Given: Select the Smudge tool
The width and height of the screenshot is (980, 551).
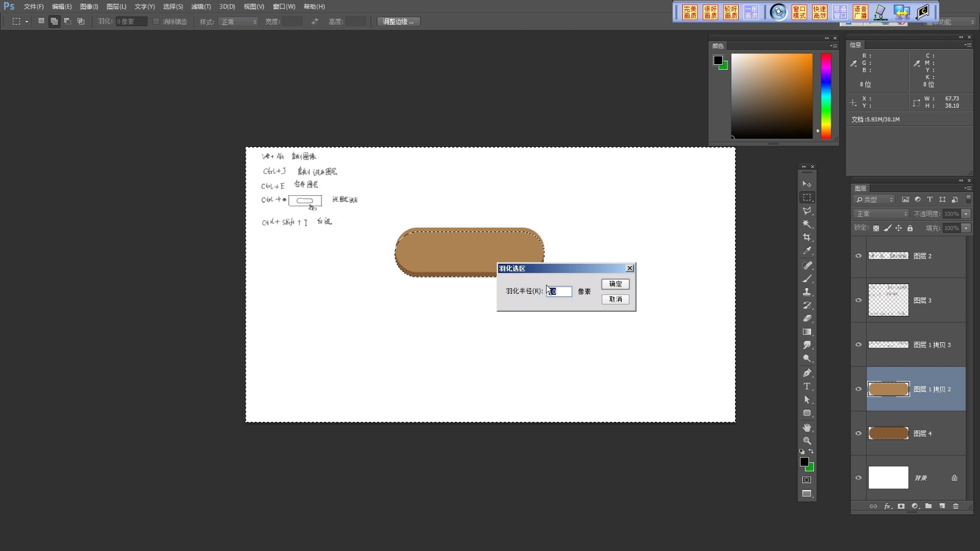Looking at the screenshot, I should click(807, 345).
